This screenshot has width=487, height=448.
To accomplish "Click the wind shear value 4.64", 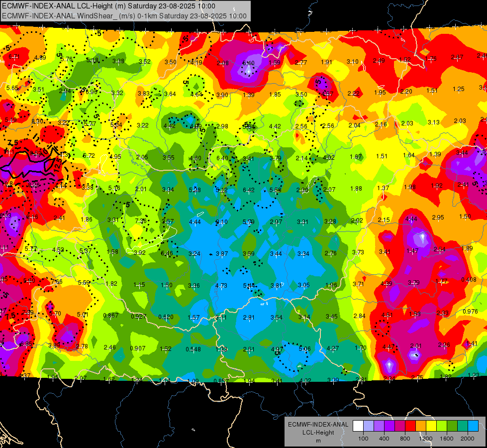I will pos(196,94).
